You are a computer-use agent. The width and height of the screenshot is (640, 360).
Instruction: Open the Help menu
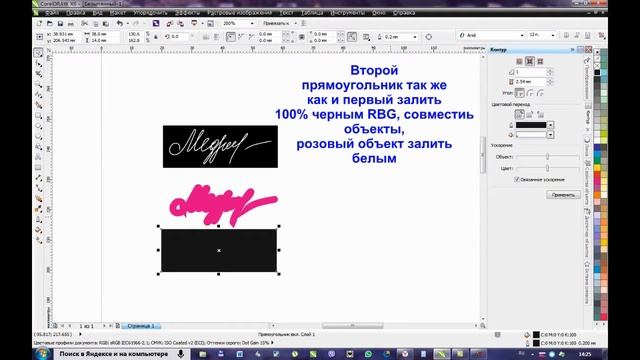pyautogui.click(x=404, y=13)
